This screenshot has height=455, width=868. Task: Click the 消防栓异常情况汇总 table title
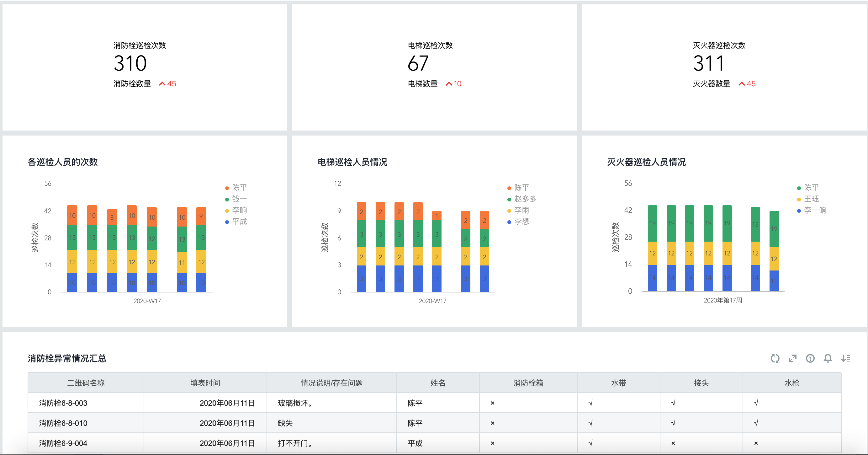pos(67,358)
